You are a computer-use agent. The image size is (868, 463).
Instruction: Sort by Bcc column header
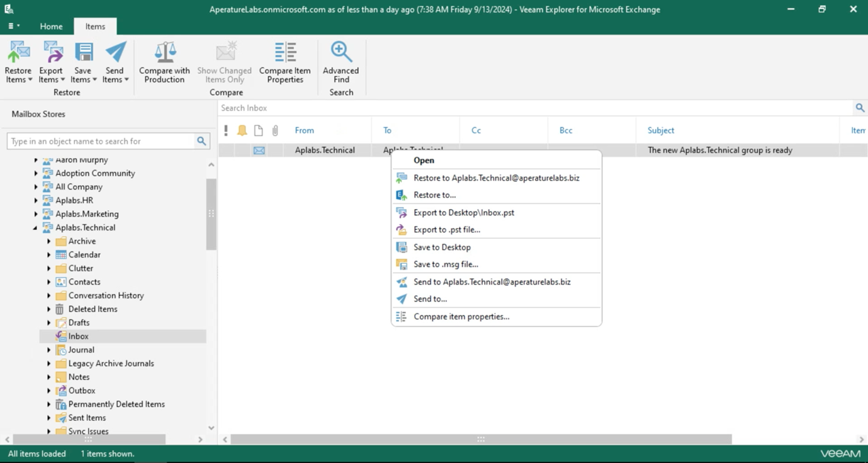(x=566, y=130)
